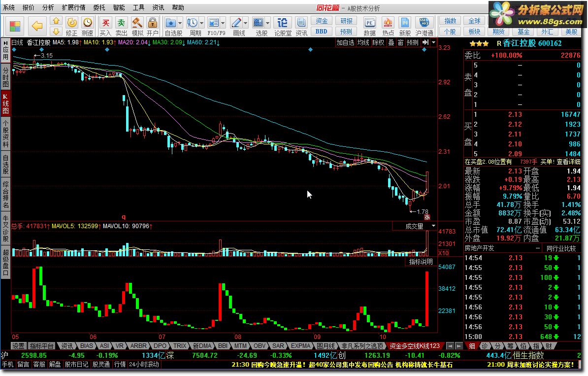Click the 指标说明 button
The image size is (588, 376).
coord(421,262)
